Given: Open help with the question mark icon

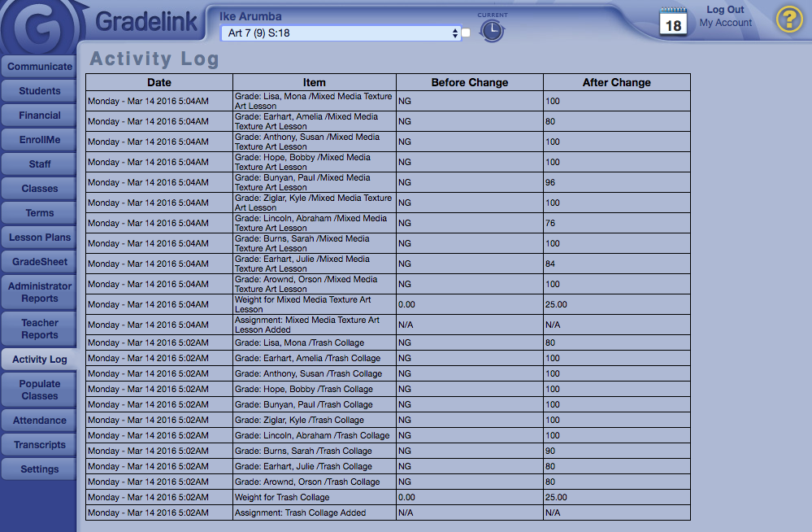Looking at the screenshot, I should pyautogui.click(x=788, y=19).
